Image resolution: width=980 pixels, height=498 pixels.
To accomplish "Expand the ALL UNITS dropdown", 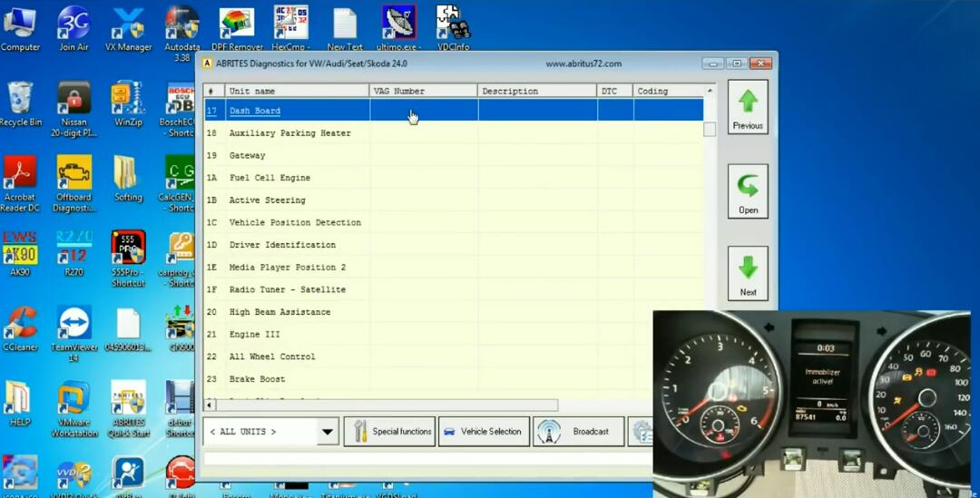I will [x=328, y=432].
